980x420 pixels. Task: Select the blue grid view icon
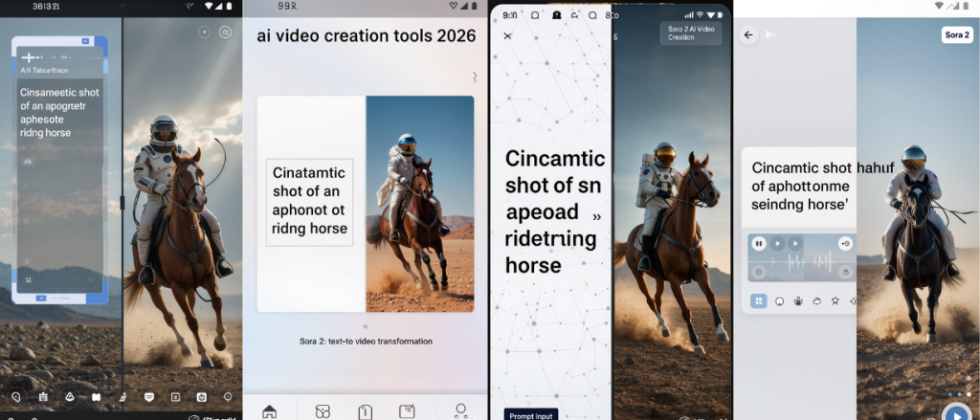pos(759,301)
